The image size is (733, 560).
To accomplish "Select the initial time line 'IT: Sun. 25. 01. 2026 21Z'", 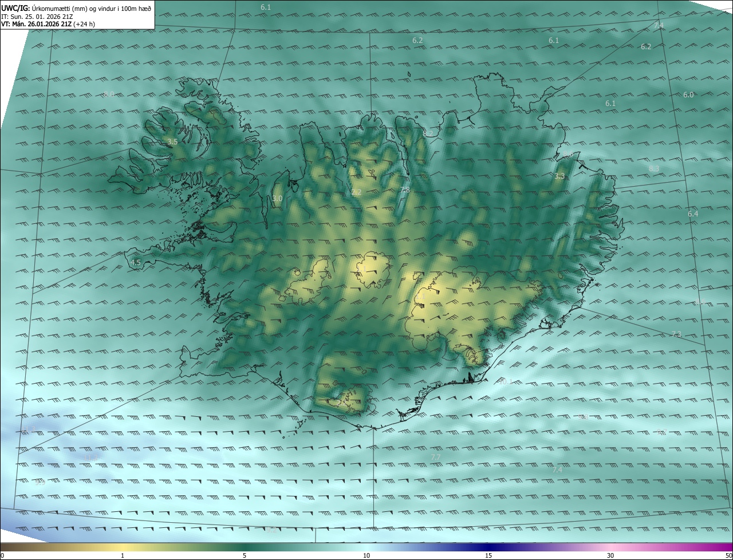I will pos(37,16).
